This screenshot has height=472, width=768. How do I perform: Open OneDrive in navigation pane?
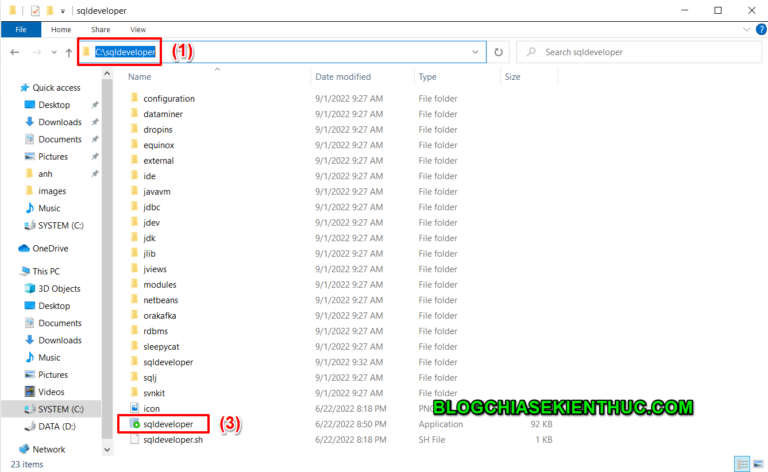51,248
